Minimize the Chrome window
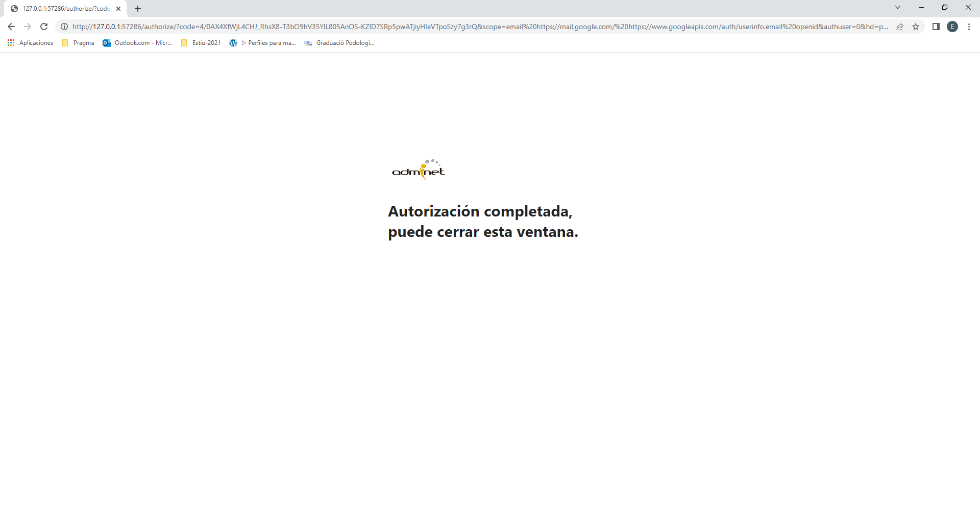 pyautogui.click(x=921, y=7)
